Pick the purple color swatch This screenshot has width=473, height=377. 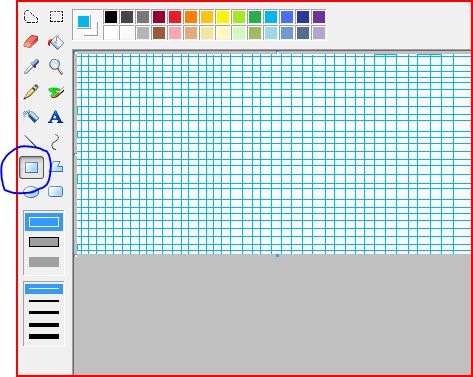[319, 17]
